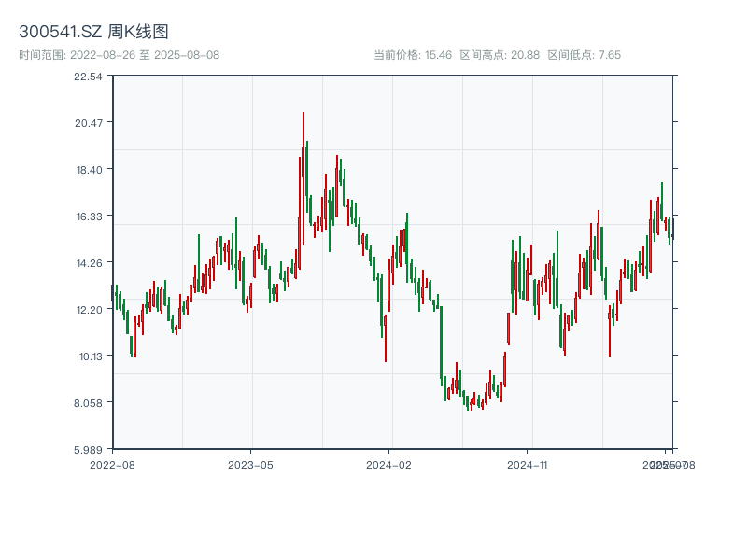This screenshot has height=560, width=747.
Task: Click the y-axis label 10.13
Action: pyautogui.click(x=90, y=357)
